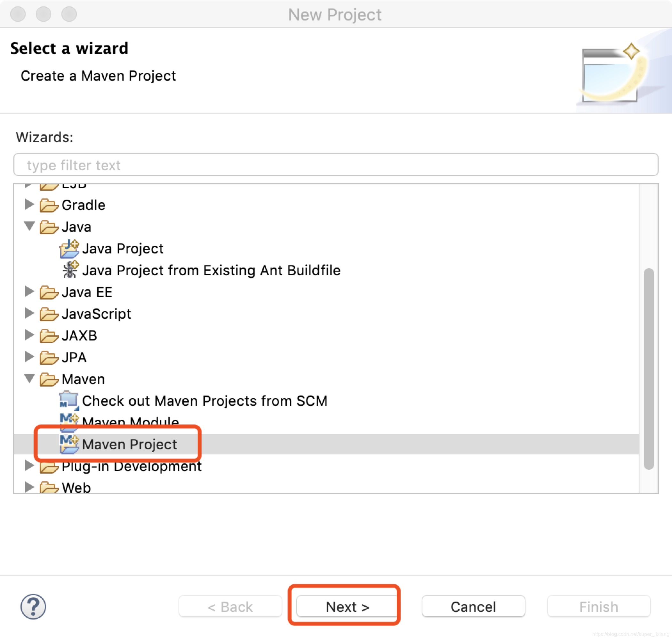The height and width of the screenshot is (640, 672).
Task: Click the Ant buildfile project icon
Action: click(x=70, y=270)
